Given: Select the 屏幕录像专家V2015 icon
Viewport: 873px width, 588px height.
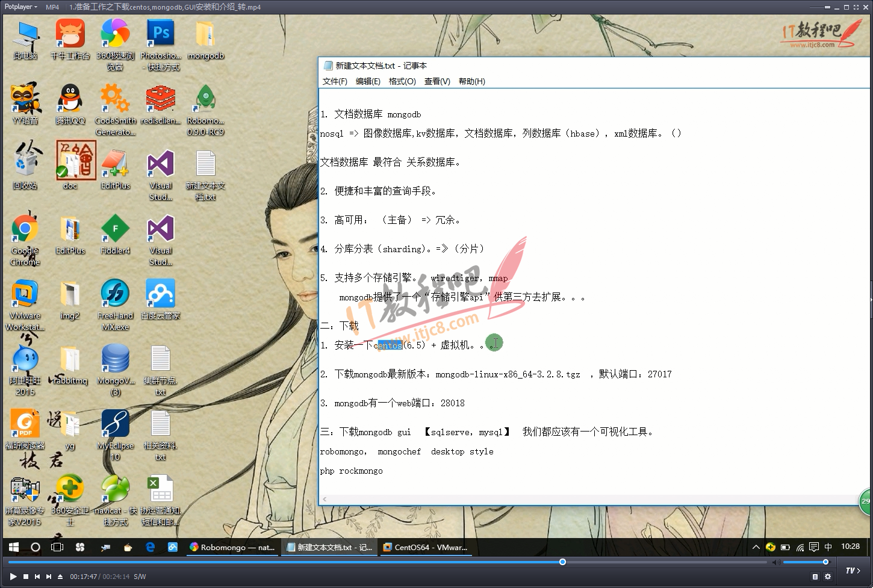Looking at the screenshot, I should tap(25, 500).
